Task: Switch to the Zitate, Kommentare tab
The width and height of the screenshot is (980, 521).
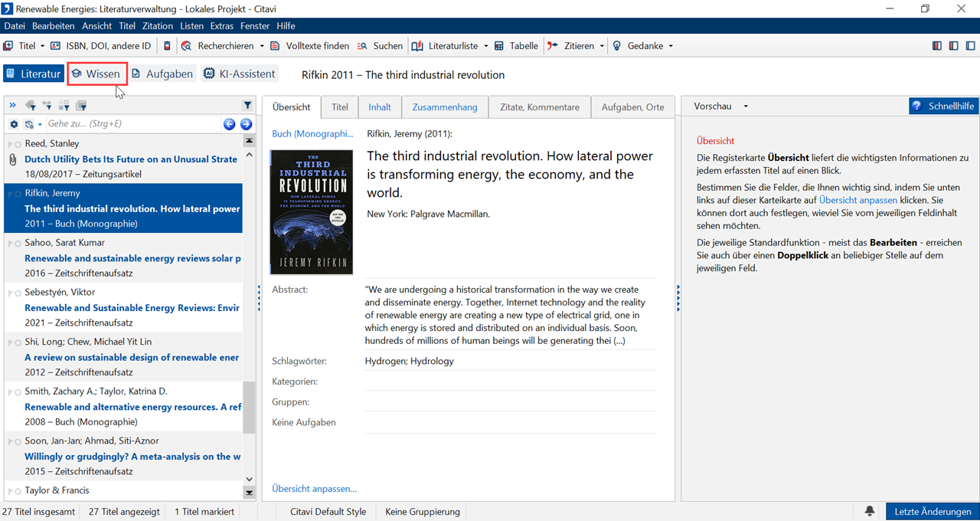Action: coord(539,107)
